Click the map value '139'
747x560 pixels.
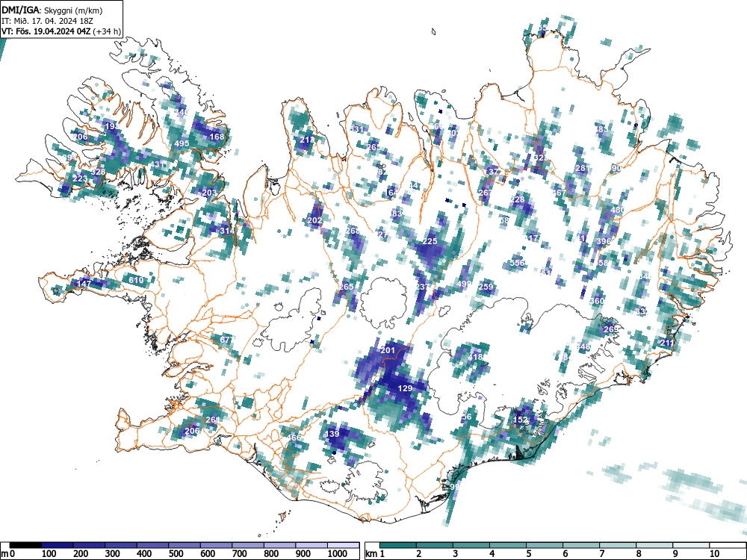point(332,434)
